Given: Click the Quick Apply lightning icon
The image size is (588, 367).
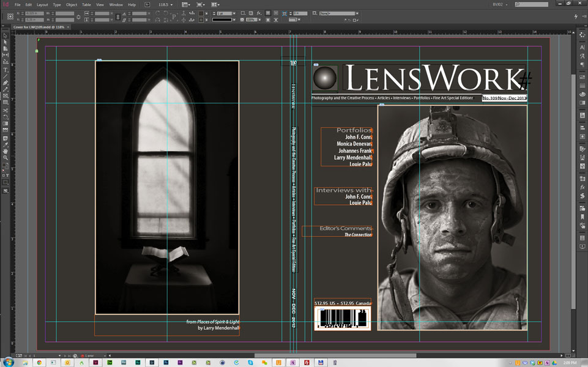Looking at the screenshot, I should coord(576,16).
